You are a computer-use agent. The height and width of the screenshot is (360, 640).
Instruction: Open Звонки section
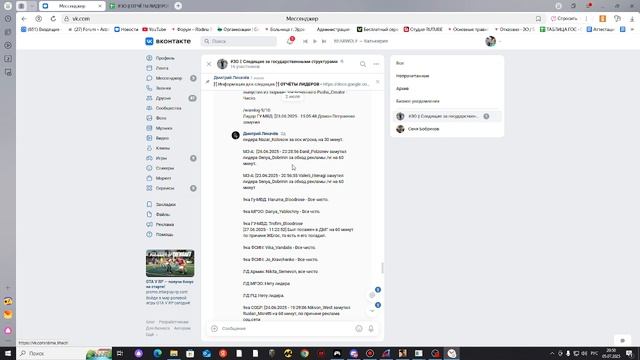163,88
